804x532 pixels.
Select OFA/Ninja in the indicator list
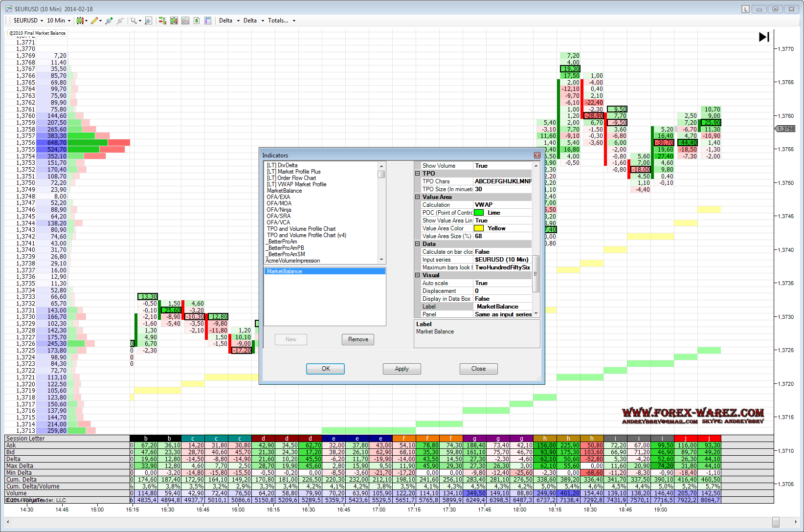[279, 210]
